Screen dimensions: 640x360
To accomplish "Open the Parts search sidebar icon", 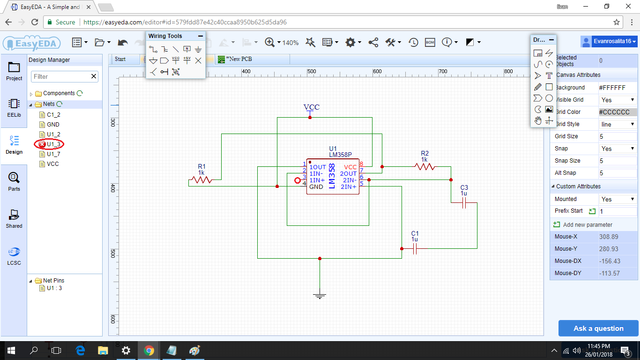I will [14, 182].
